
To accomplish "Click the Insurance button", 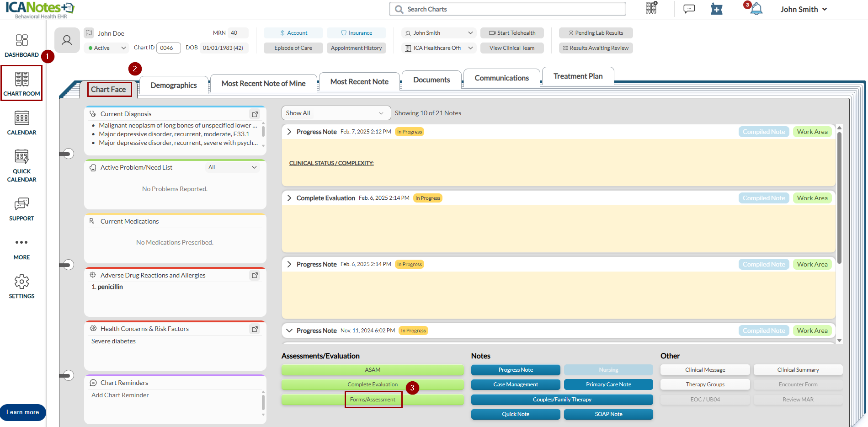I will 357,33.
